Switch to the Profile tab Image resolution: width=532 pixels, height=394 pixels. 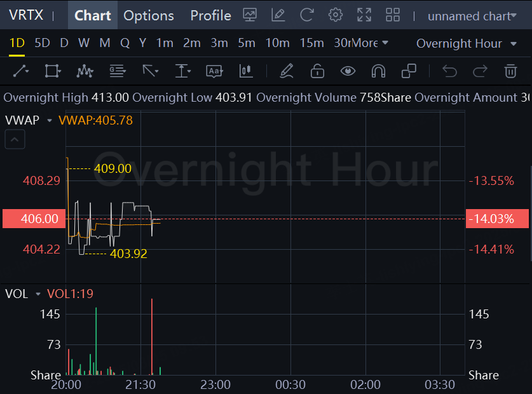210,15
